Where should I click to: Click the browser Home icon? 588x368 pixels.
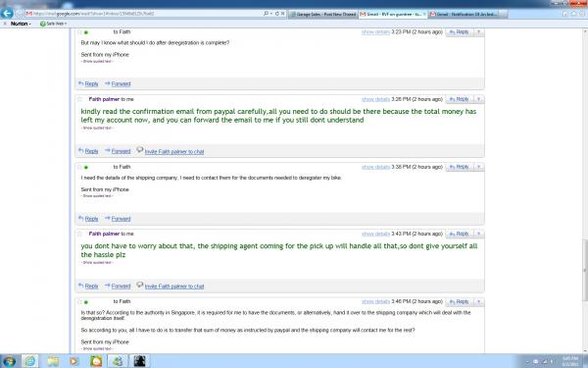pyautogui.click(x=565, y=14)
